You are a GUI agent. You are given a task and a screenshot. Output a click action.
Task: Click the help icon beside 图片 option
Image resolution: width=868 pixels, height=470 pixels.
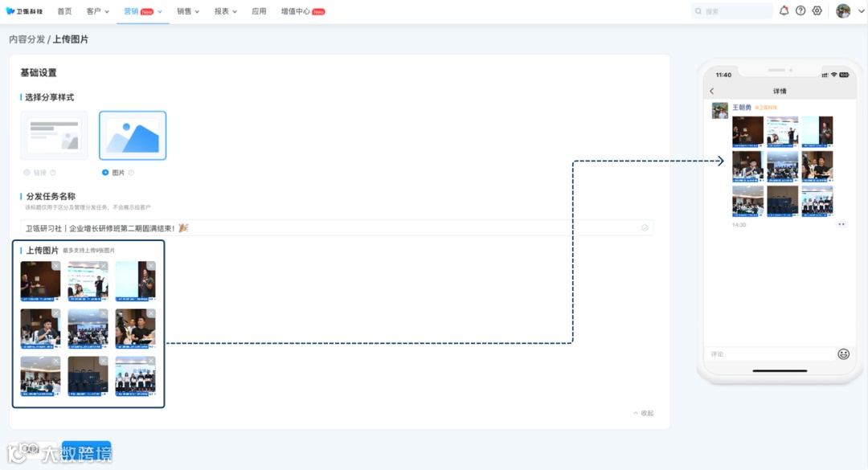click(x=131, y=173)
